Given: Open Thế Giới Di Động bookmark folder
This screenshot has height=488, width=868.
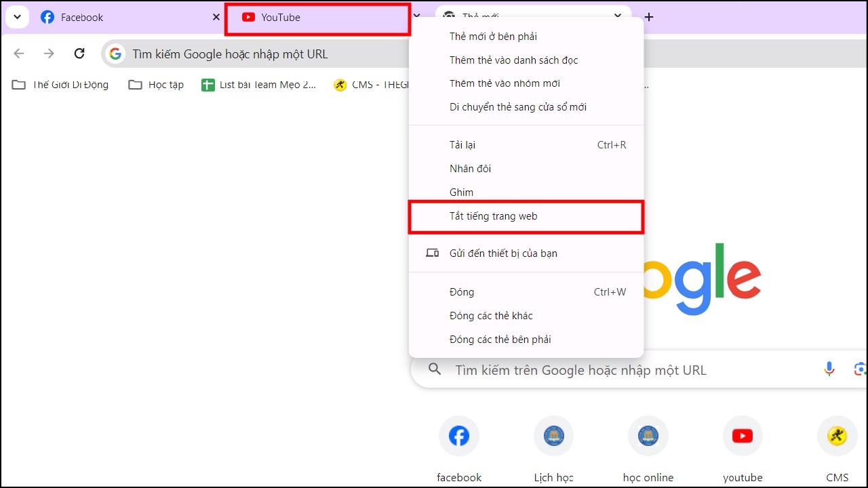Looking at the screenshot, I should [x=60, y=85].
